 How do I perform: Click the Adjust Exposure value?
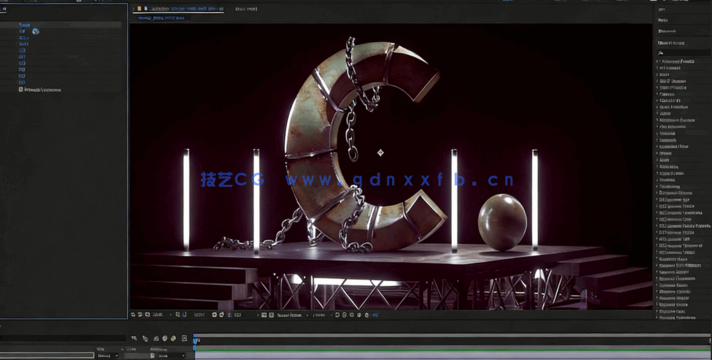(375, 315)
